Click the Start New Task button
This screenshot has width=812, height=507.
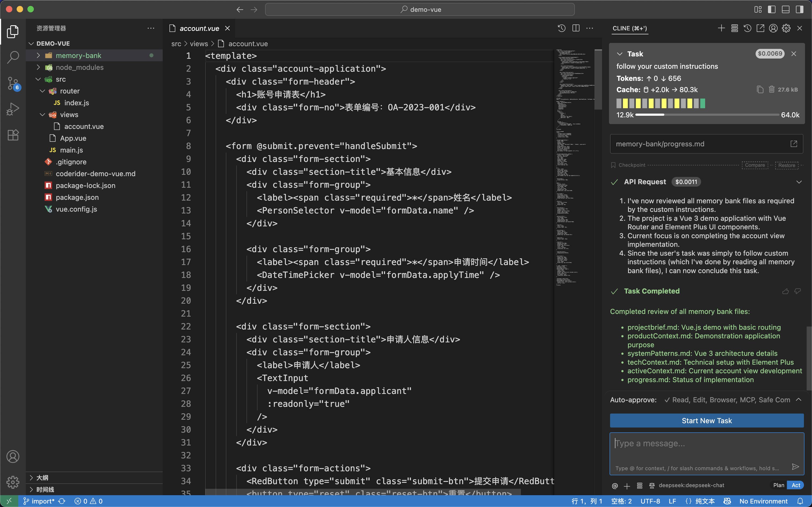[x=706, y=421]
